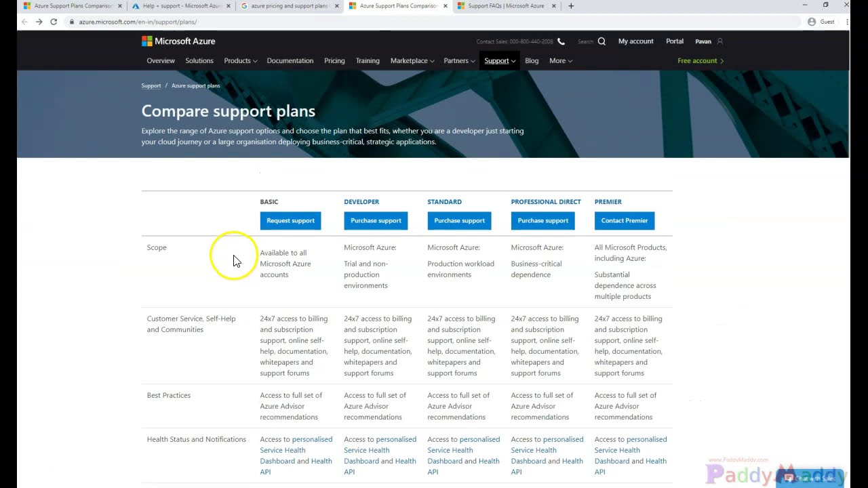Click the STANDARD plan heading link
This screenshot has width=868, height=488.
click(444, 202)
